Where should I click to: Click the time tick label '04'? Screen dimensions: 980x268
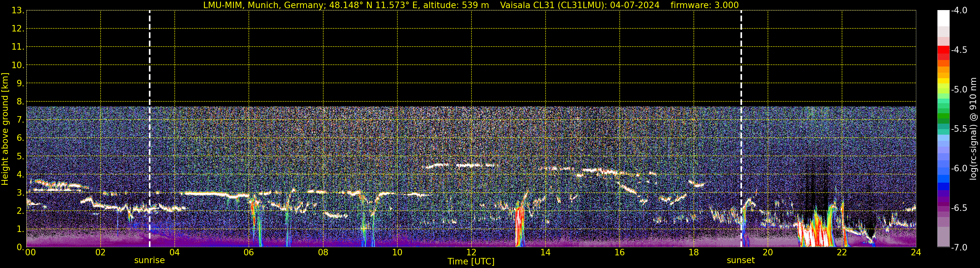pyautogui.click(x=175, y=252)
